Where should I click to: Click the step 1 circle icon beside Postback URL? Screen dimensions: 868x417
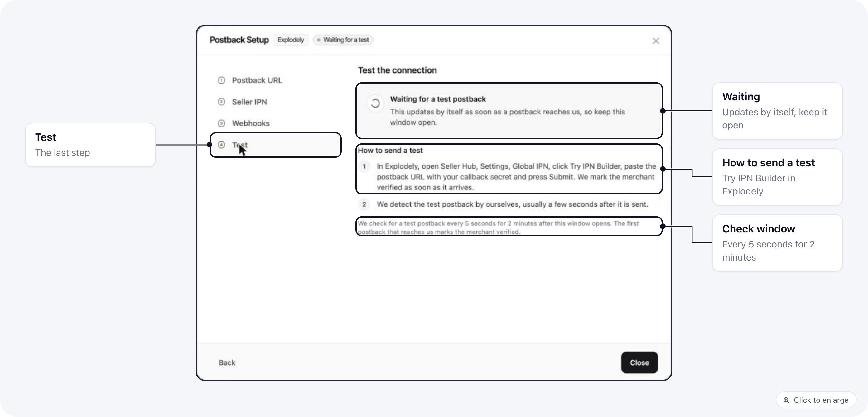[221, 80]
